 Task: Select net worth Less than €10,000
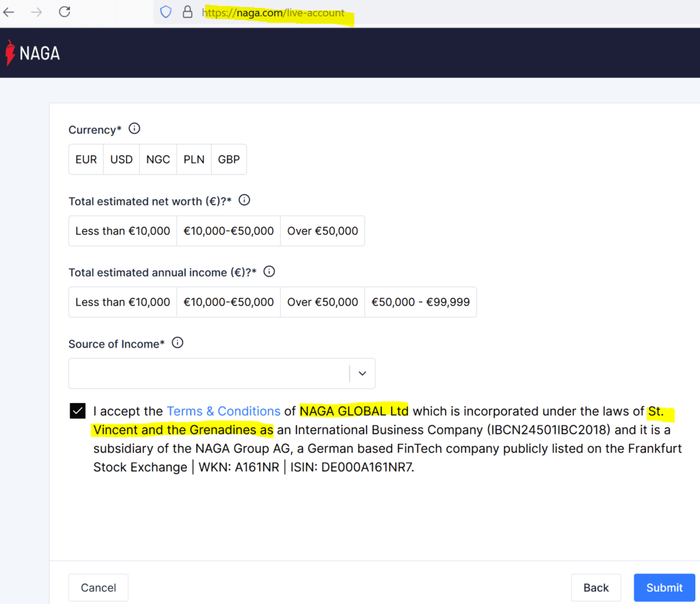tap(123, 231)
